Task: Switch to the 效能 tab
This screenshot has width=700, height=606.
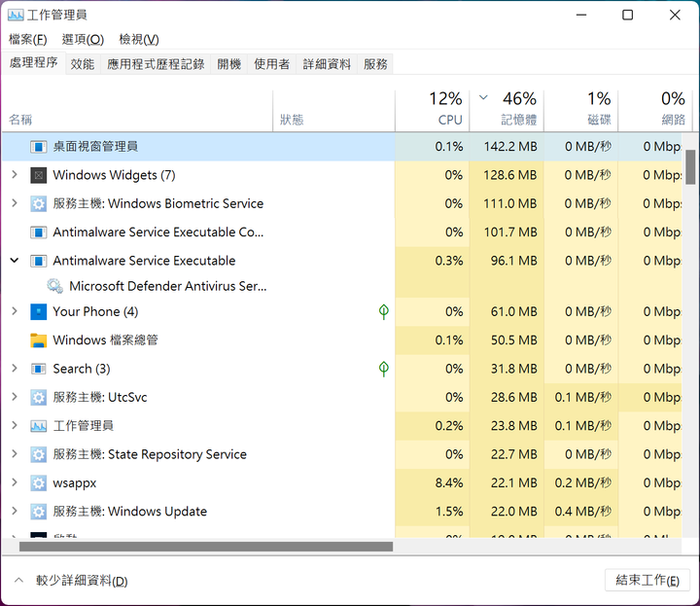Action: pyautogui.click(x=83, y=64)
